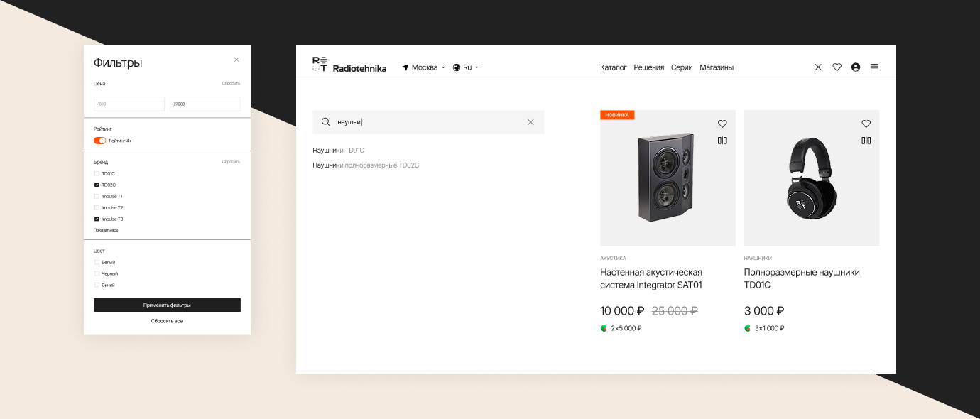Check the TD01C brand checkbox
Screen dimensions: 980x419
97,173
